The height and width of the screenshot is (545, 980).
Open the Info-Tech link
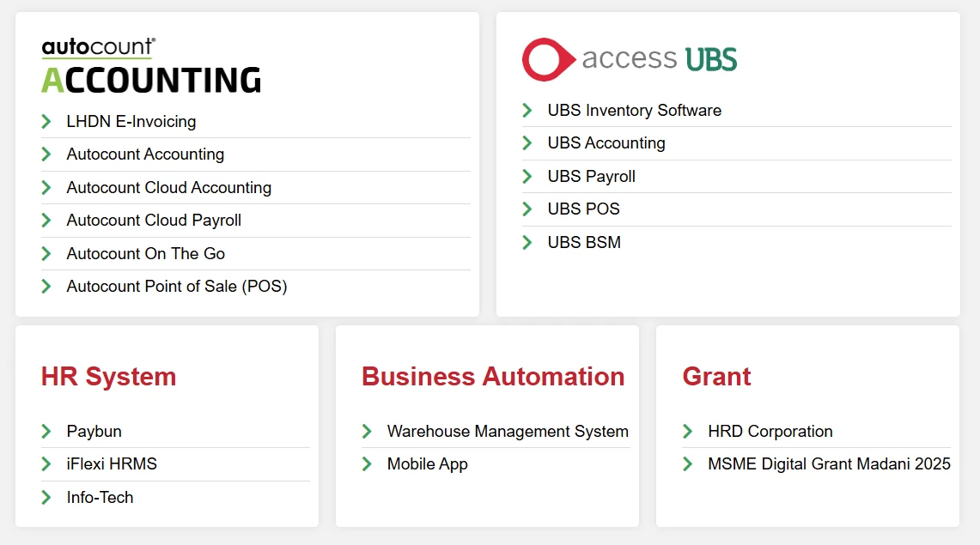click(x=100, y=498)
